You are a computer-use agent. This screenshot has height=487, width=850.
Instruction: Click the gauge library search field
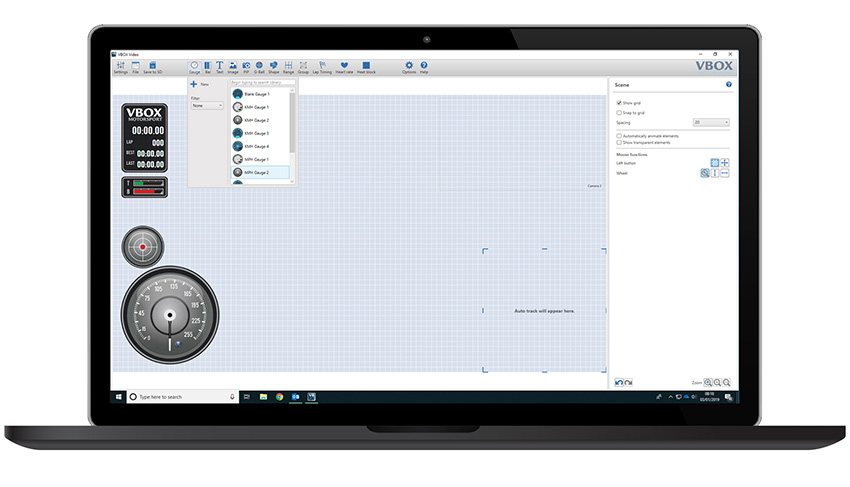[262, 83]
